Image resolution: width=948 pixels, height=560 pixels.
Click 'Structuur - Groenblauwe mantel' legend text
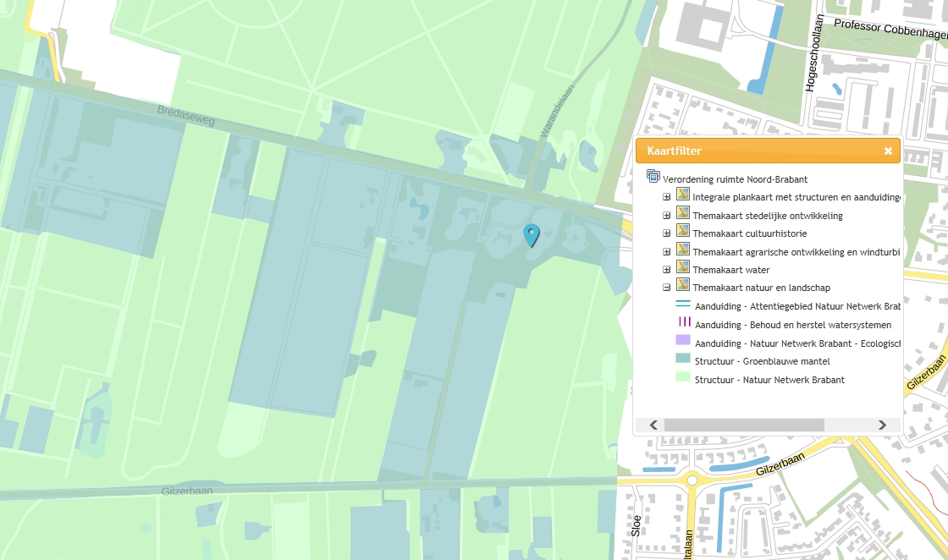(x=763, y=361)
